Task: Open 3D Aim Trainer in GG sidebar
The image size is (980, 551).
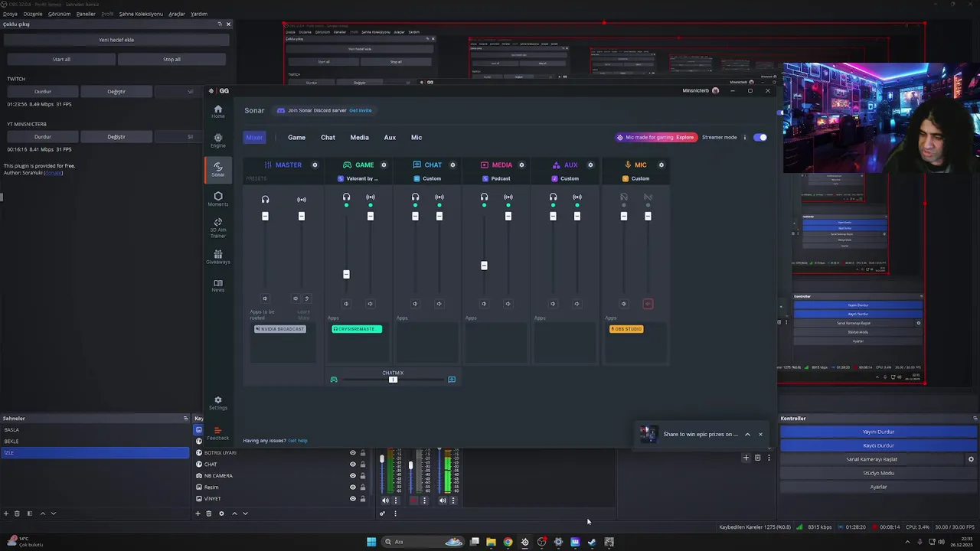Action: click(217, 227)
